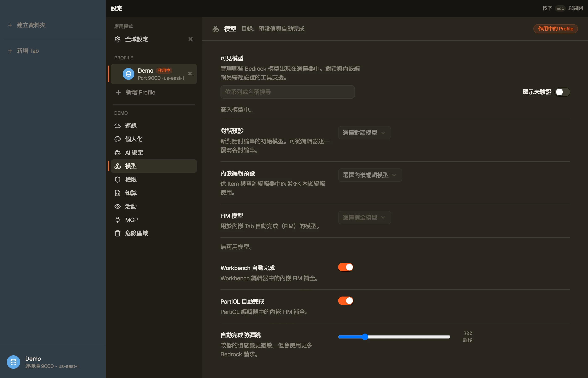The image size is (588, 378).
Task: Go to the 個人化 settings page
Action: [154, 139]
